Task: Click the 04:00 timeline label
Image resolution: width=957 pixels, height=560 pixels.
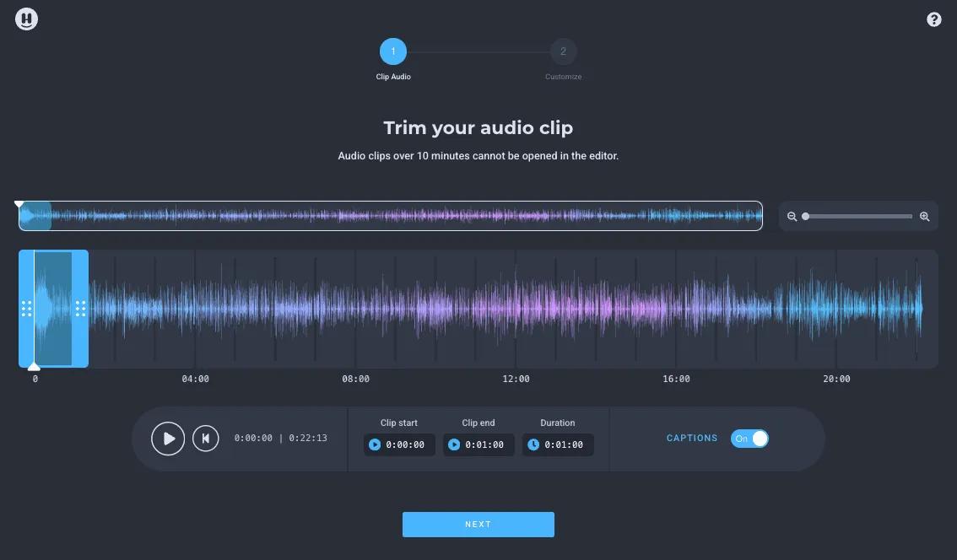Action: pyautogui.click(x=195, y=379)
